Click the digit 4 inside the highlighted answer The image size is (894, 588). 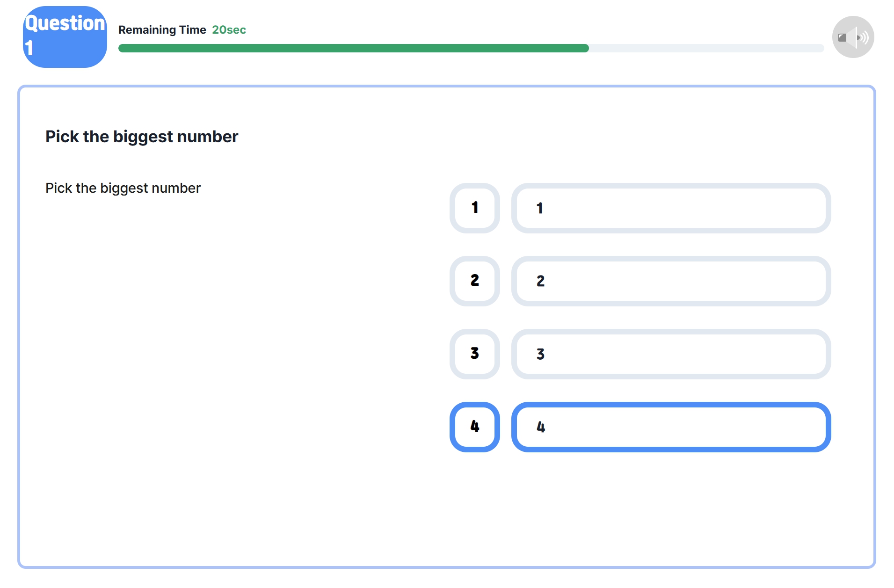(541, 427)
